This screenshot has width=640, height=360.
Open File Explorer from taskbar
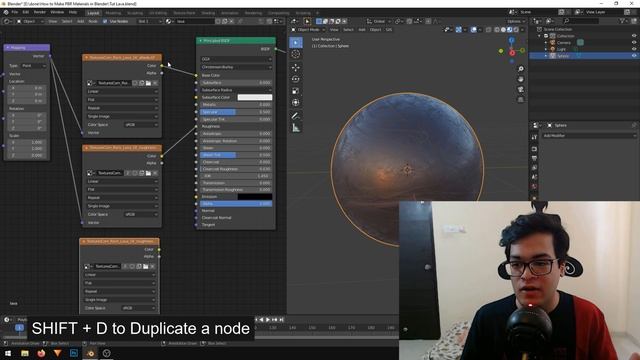coord(25,353)
